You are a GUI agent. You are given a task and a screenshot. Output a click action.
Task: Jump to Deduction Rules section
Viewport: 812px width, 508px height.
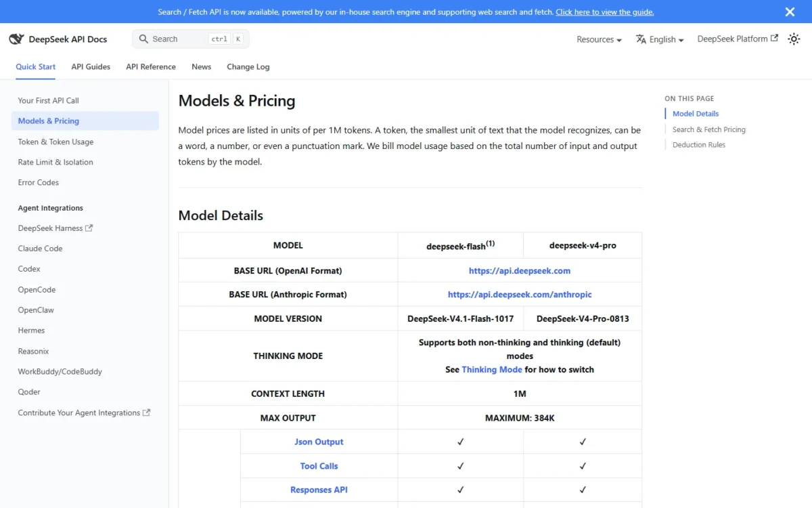(x=699, y=145)
